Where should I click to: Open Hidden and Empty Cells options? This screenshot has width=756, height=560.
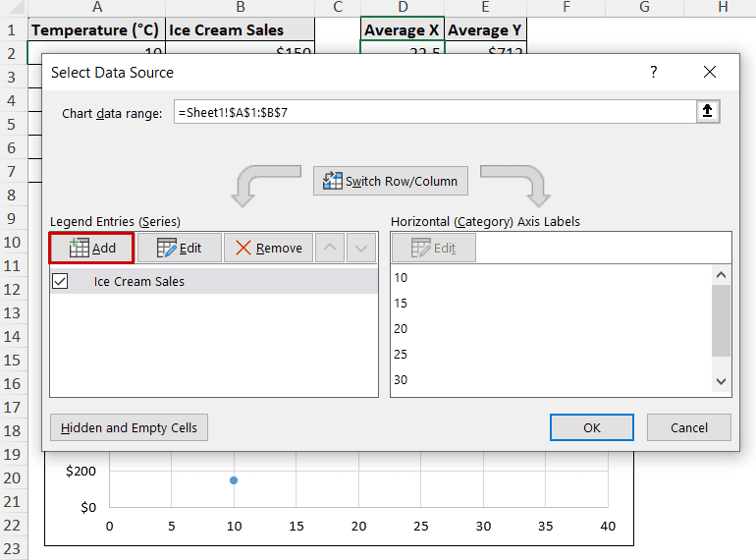click(129, 427)
